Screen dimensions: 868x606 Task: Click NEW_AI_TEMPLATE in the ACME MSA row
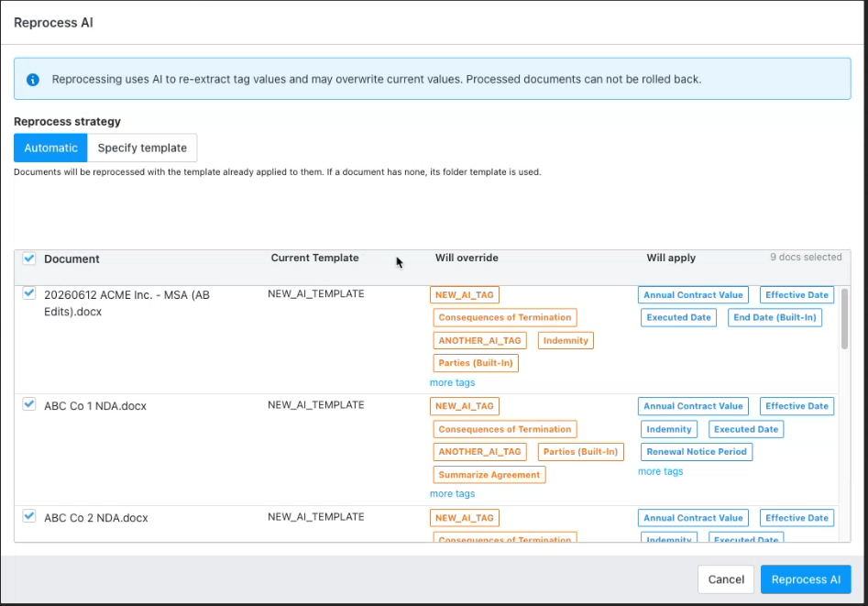click(x=316, y=294)
